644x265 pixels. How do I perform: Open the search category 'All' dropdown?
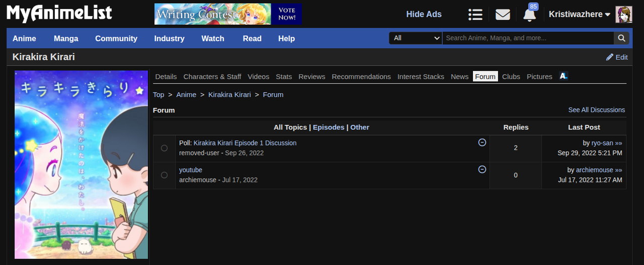pos(416,38)
